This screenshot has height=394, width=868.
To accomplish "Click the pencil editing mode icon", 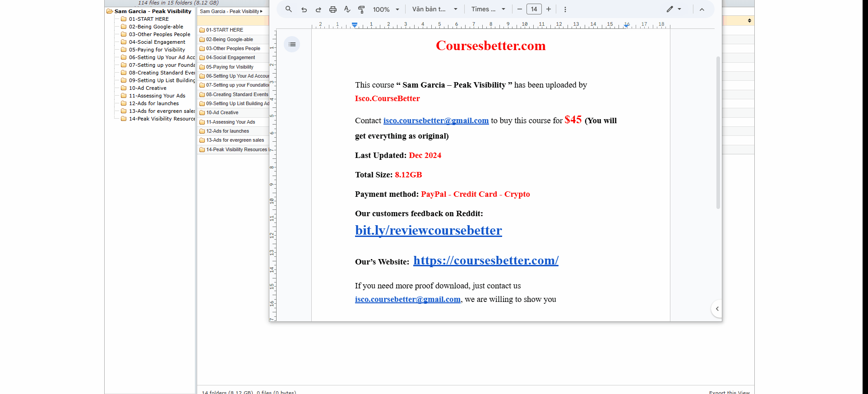I will [670, 9].
